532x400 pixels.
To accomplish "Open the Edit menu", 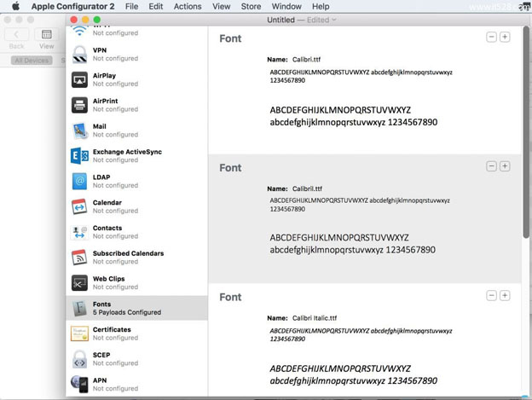I will (156, 6).
